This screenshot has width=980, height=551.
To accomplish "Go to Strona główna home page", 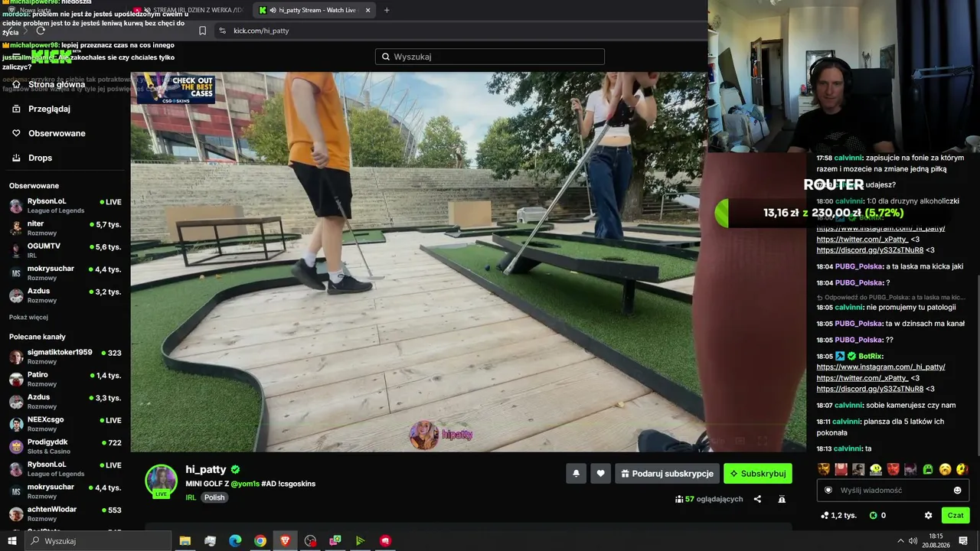I will point(49,85).
